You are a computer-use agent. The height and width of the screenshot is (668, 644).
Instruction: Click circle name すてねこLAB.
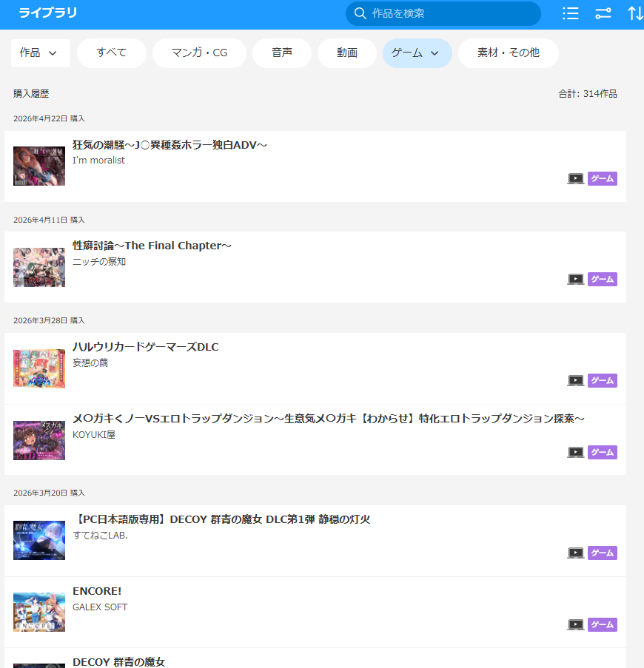click(x=100, y=535)
